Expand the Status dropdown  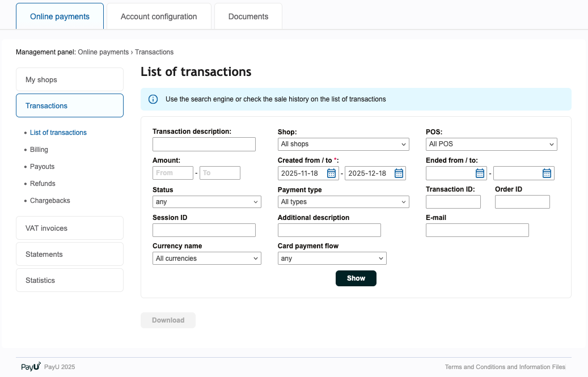[206, 202]
